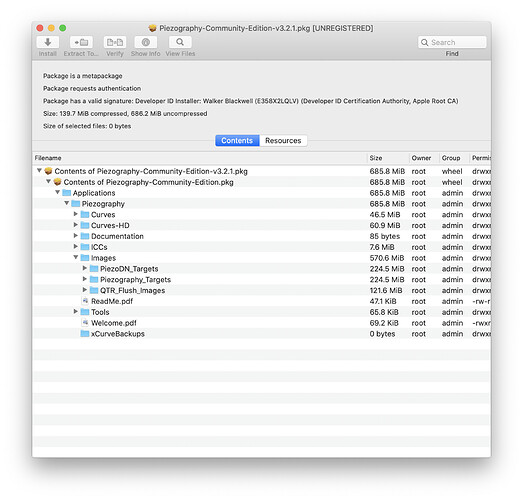Collapse the Piezography folder
Screen dimensions: 523x500
coord(67,203)
